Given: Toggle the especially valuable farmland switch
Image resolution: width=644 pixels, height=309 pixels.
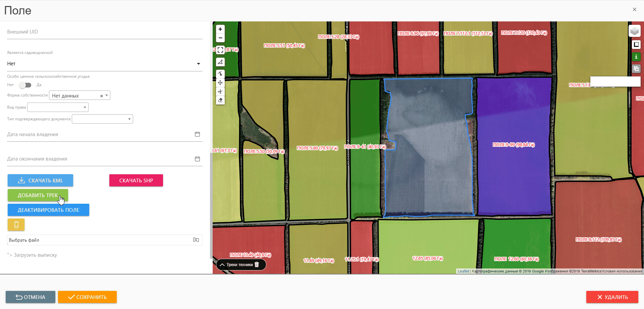Looking at the screenshot, I should coord(25,85).
